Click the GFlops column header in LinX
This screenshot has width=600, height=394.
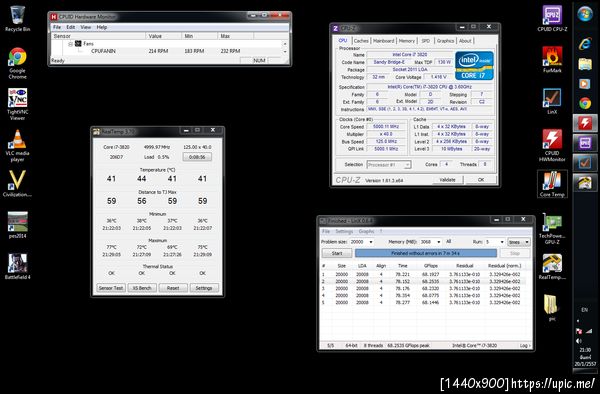click(431, 266)
